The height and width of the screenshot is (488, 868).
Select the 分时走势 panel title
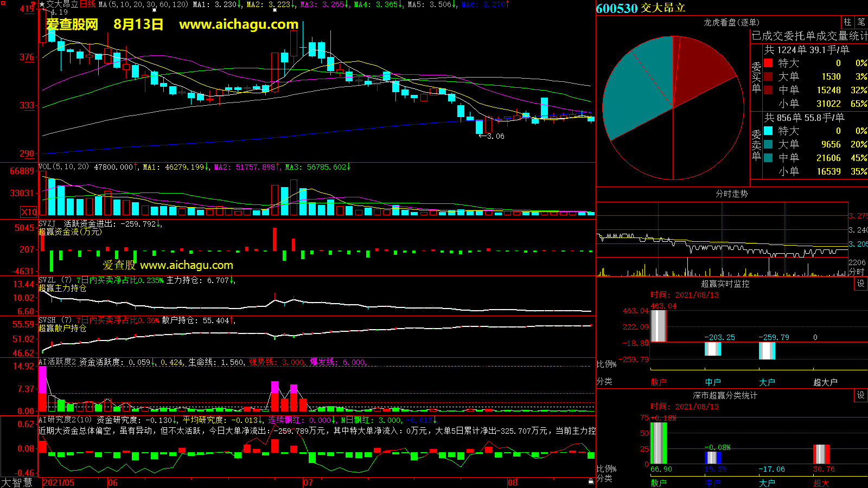click(731, 194)
